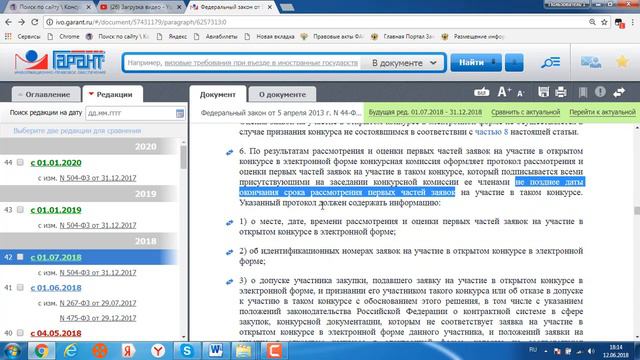Tick the checkbox for edition 44 с 01.01.2020
Image resolution: width=640 pixels, height=360 pixels.
20,162
